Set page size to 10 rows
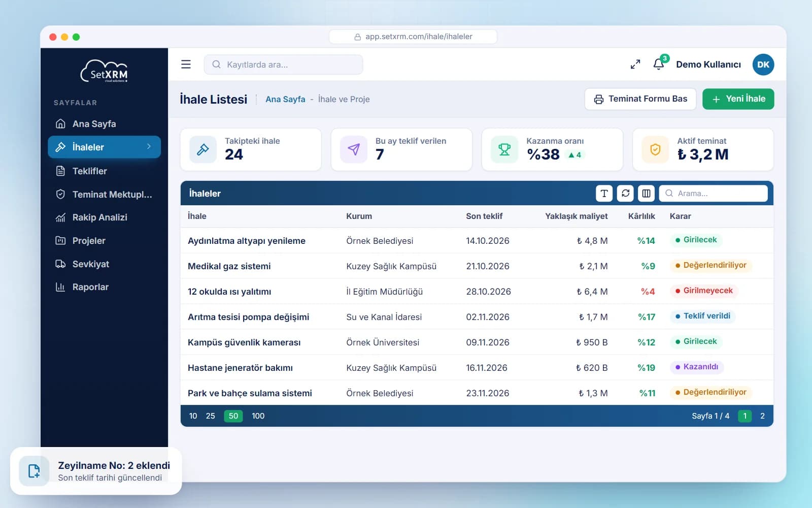 [x=193, y=416]
